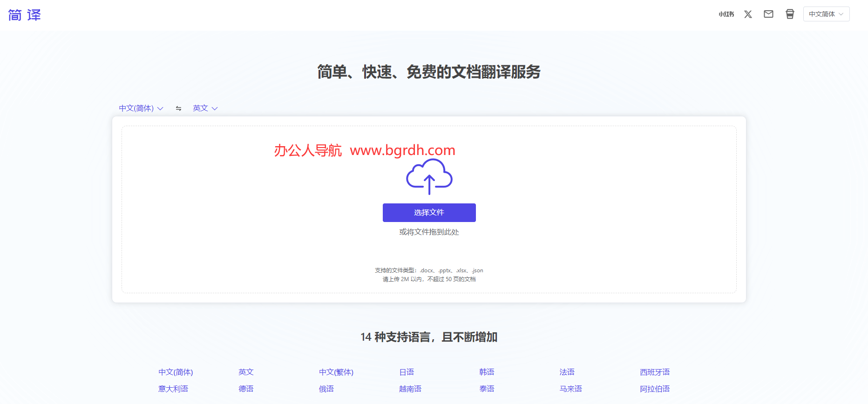Open the X (Twitter) icon link

748,14
